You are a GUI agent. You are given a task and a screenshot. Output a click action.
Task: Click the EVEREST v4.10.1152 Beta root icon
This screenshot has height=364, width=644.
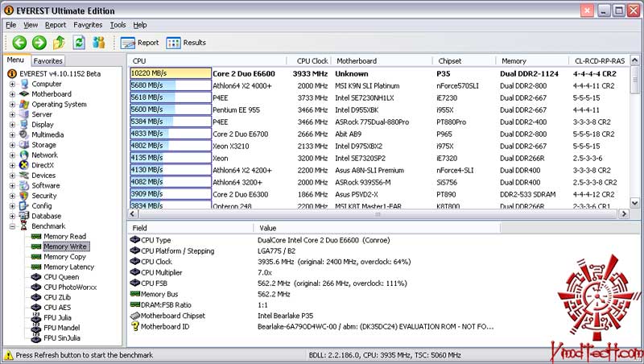[12, 73]
